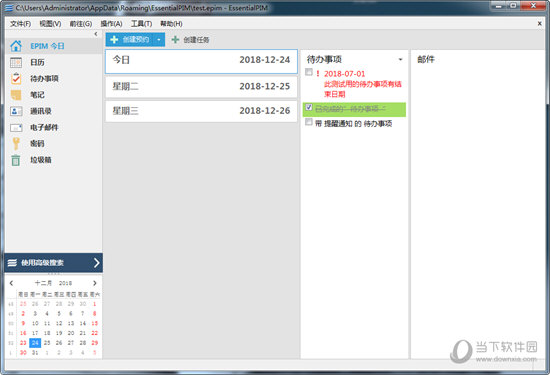This screenshot has width=550, height=375.
Task: Select 24 in the mini calendar
Action: coord(35,343)
